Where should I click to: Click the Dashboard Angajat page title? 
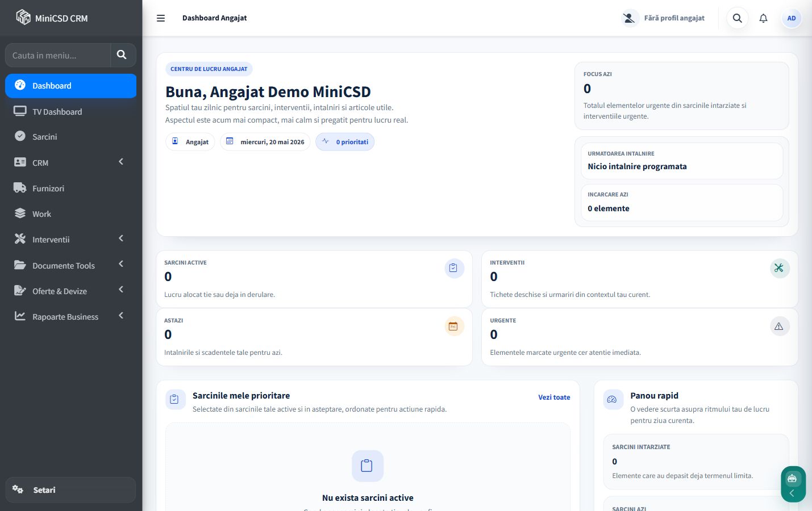pyautogui.click(x=214, y=18)
